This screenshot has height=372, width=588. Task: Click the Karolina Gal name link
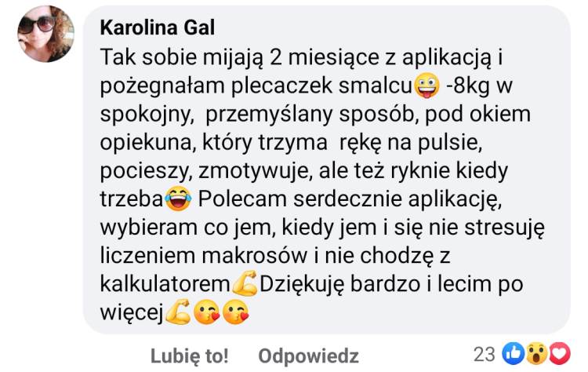click(x=158, y=27)
